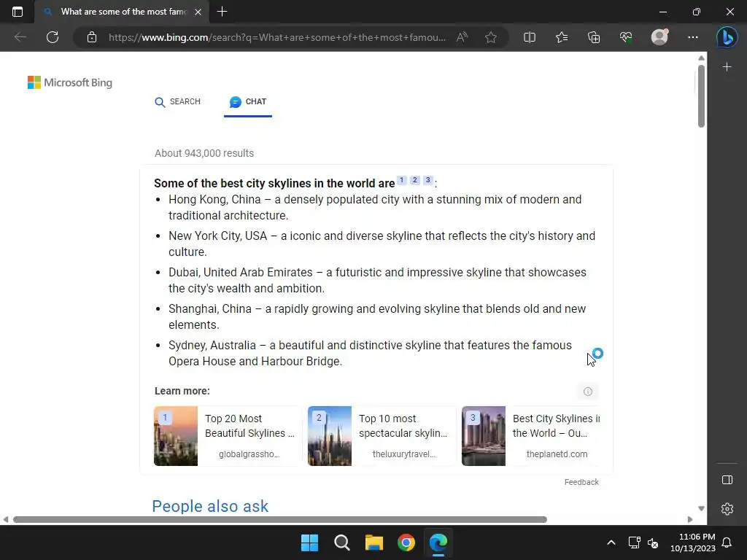Click the Shanghai, China bullet text

point(377,316)
